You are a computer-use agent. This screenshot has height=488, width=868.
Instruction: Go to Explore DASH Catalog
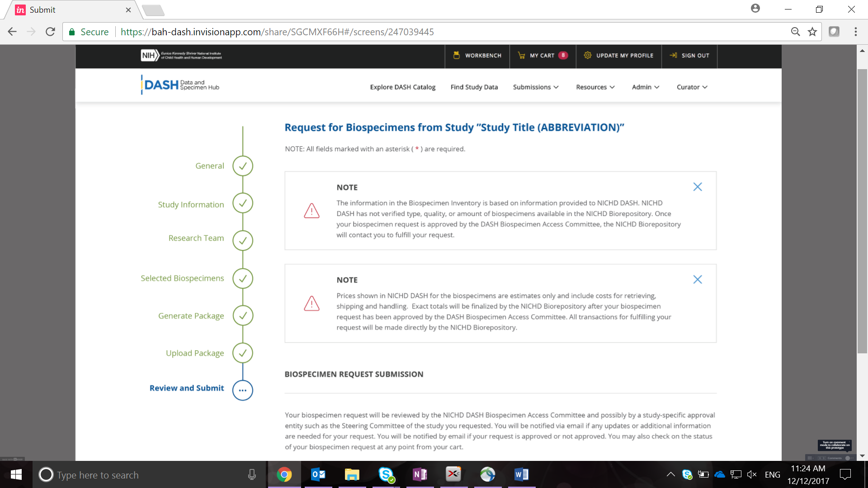click(x=402, y=87)
